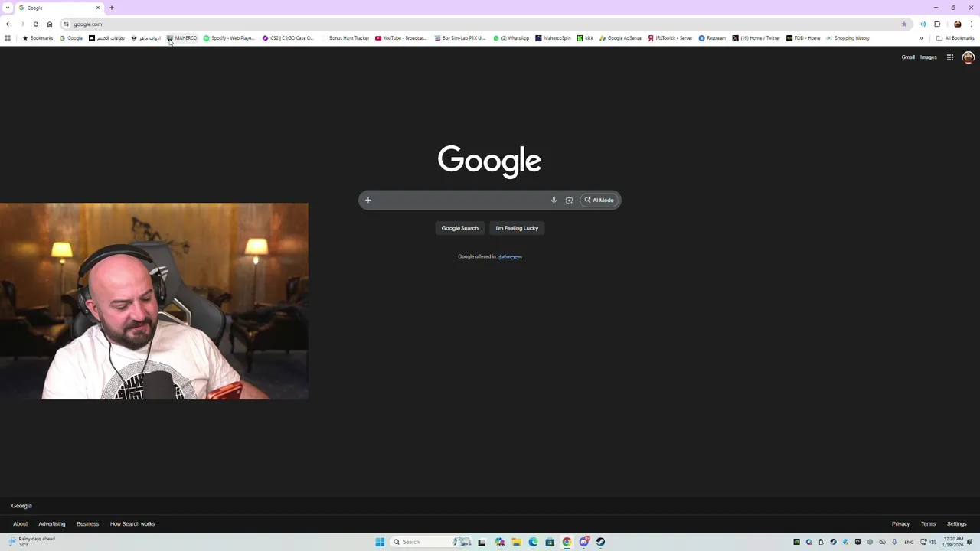Switch to AI Mode
Viewport: 980px width, 551px height.
(x=599, y=201)
